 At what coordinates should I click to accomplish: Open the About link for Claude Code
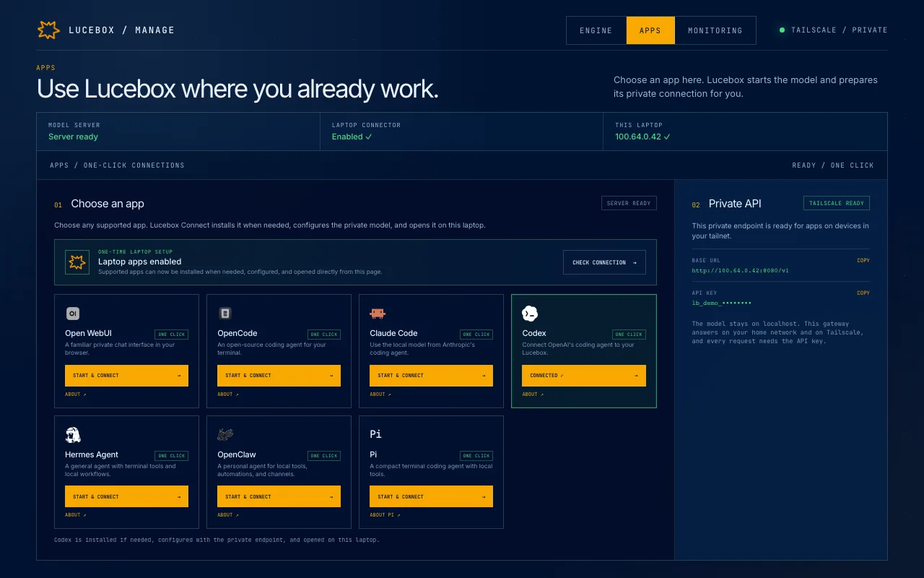coord(380,394)
